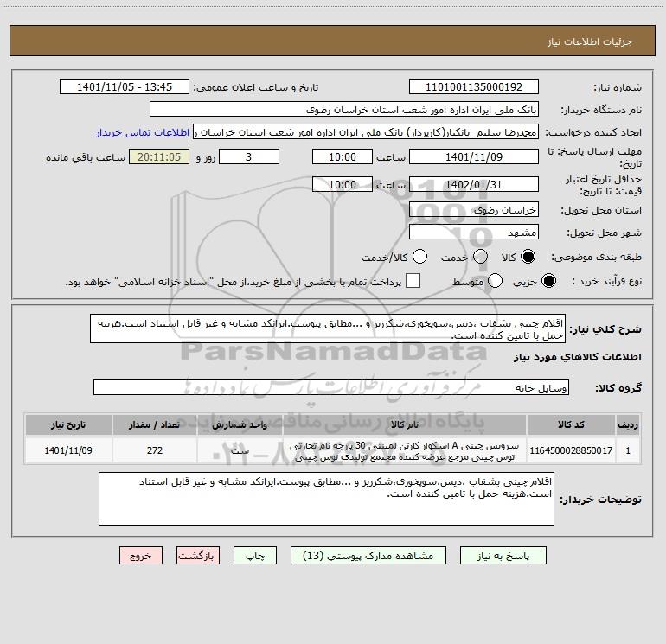Open مشاهده مدارک پیوستی (13) button
This screenshot has width=666, height=644.
(x=368, y=556)
